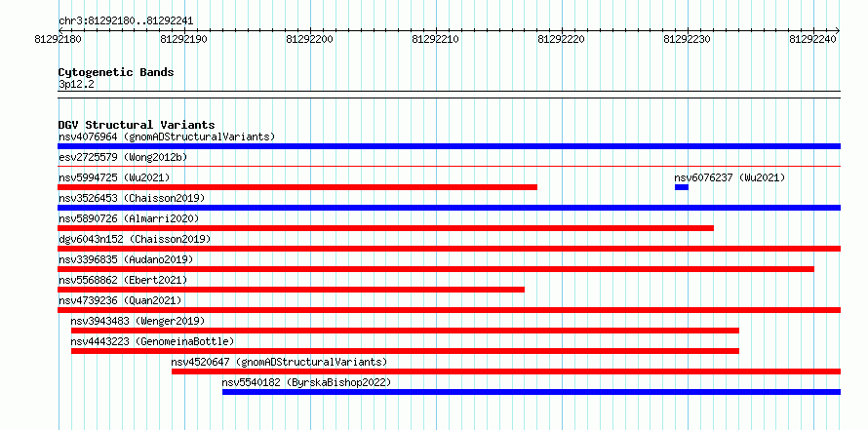Select the red nsv5890726 variant bar
This screenshot has width=868, height=430.
(x=386, y=228)
